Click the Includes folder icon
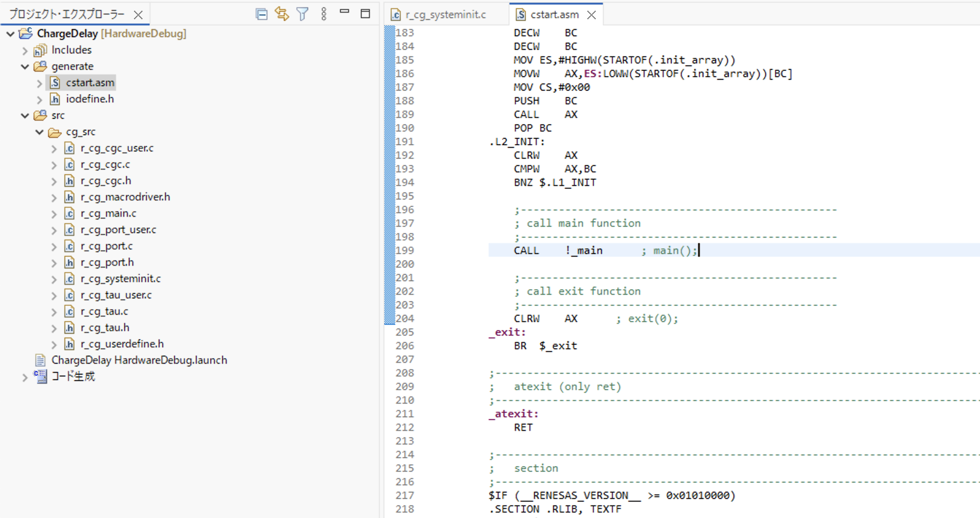980x518 pixels. pyautogui.click(x=40, y=50)
